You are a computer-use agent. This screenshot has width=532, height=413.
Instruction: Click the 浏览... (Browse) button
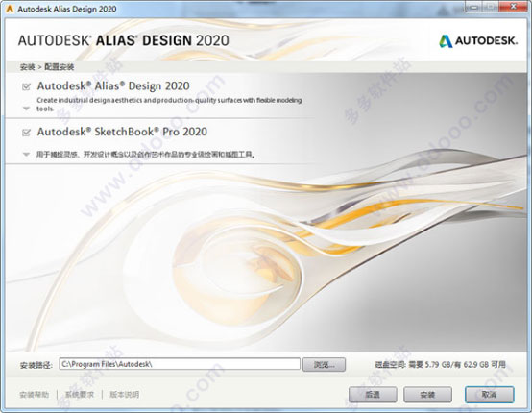pyautogui.click(x=324, y=364)
